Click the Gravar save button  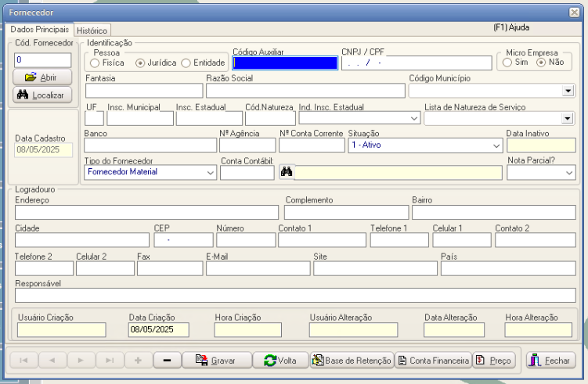217,361
